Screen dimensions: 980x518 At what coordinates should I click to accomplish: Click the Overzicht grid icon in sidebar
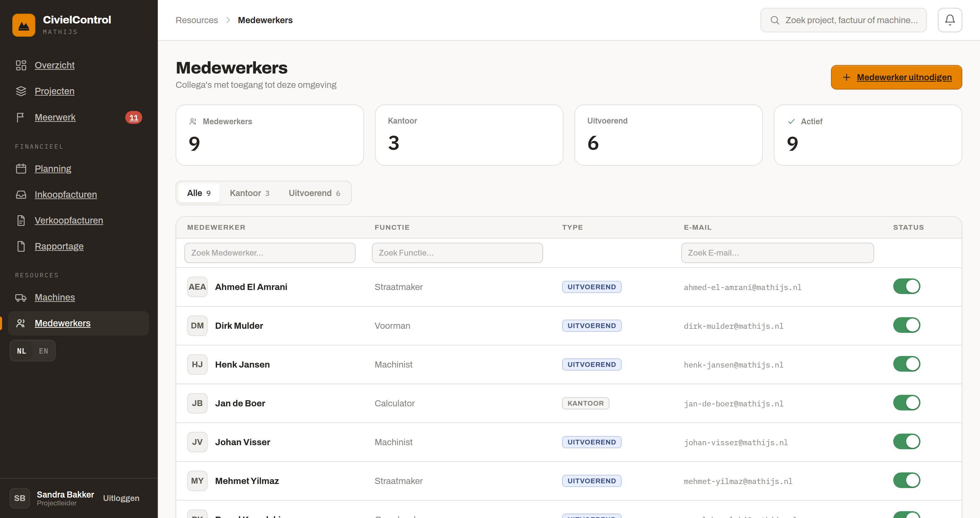coord(21,65)
